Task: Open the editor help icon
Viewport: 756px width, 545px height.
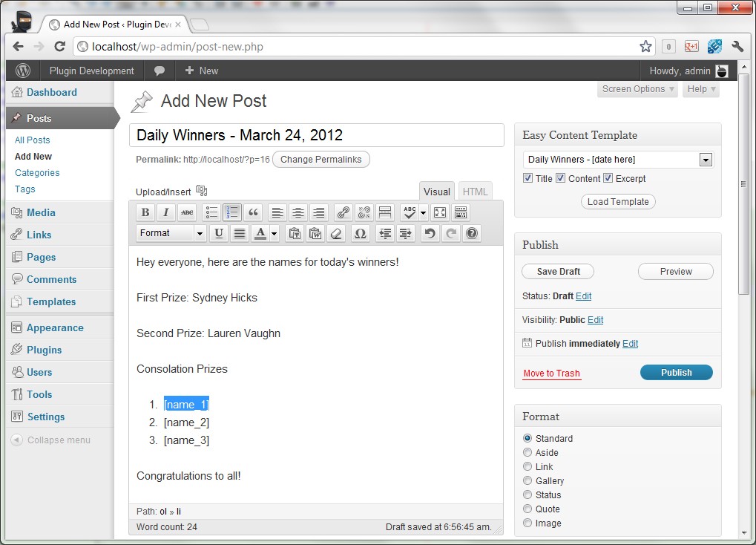Action: [471, 233]
